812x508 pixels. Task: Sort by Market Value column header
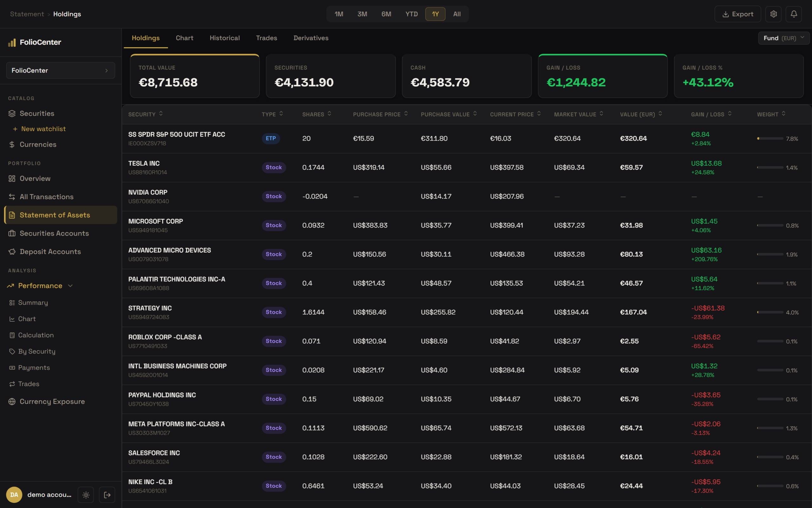(579, 114)
